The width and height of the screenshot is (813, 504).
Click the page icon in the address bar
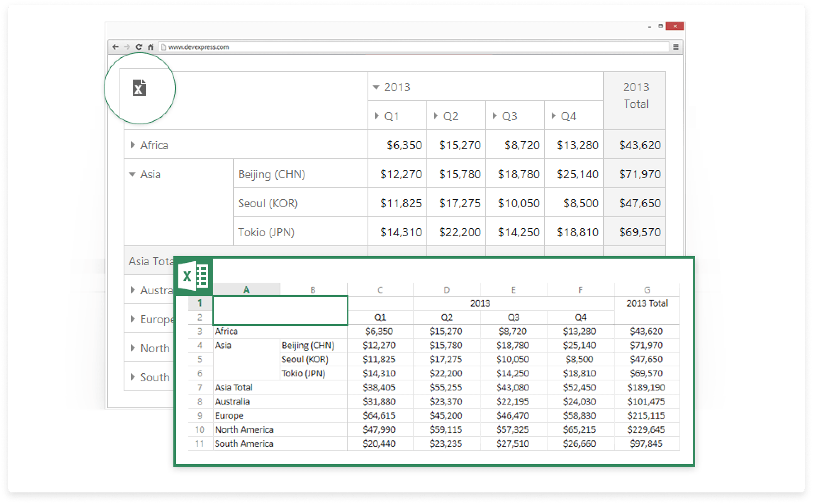(163, 47)
